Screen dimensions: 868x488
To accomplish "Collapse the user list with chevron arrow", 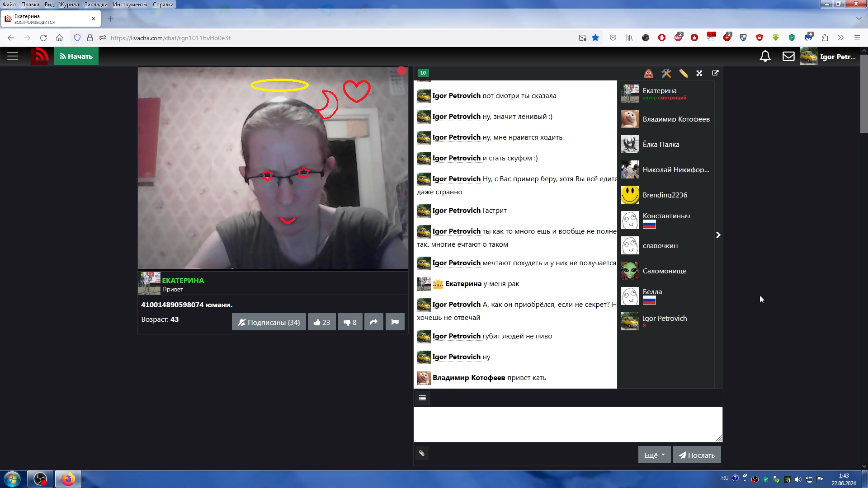I will [718, 235].
